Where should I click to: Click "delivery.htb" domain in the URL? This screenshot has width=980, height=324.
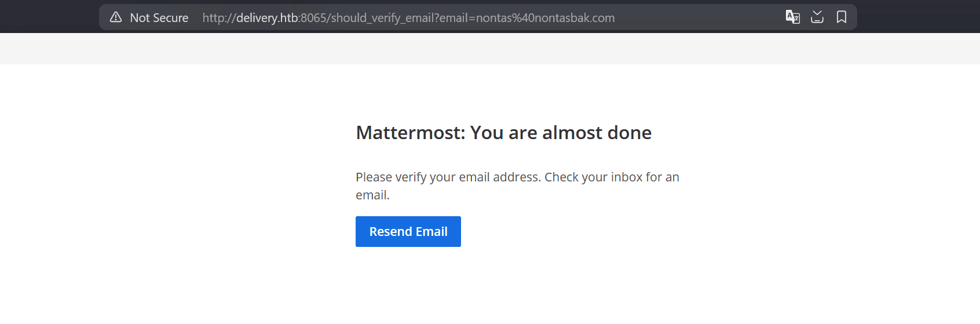click(x=267, y=18)
